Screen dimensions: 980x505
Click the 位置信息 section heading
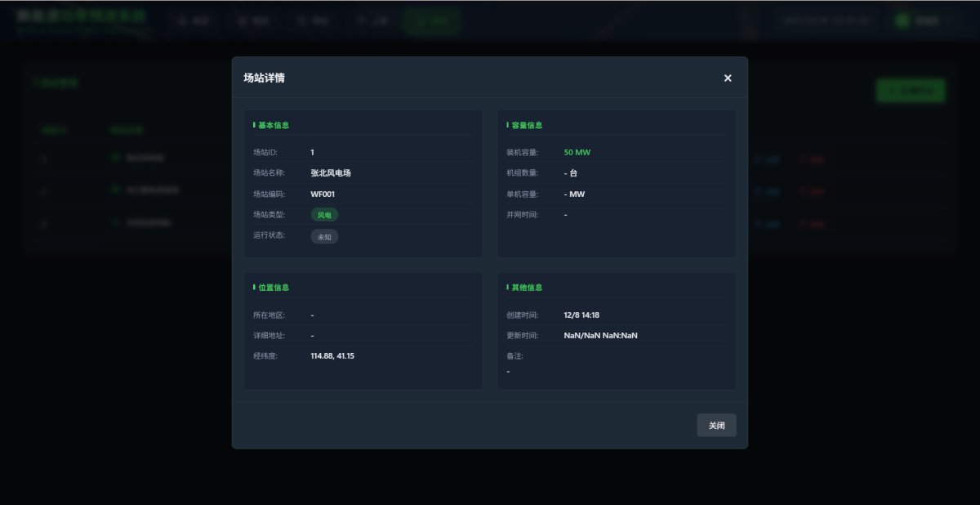[x=274, y=288]
